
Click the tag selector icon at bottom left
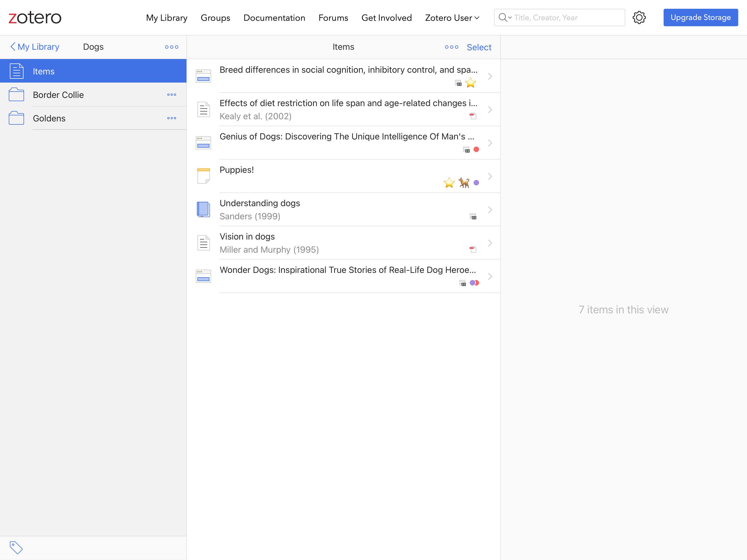click(16, 547)
